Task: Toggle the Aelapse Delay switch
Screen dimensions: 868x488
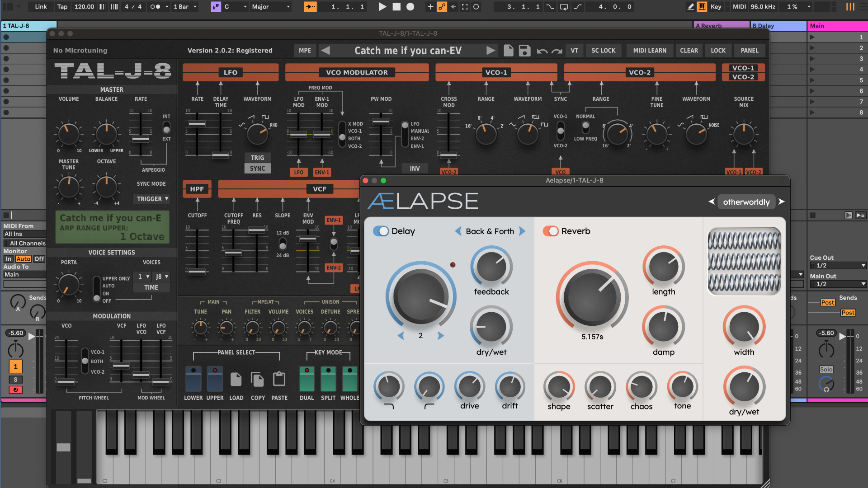Action: pyautogui.click(x=381, y=231)
